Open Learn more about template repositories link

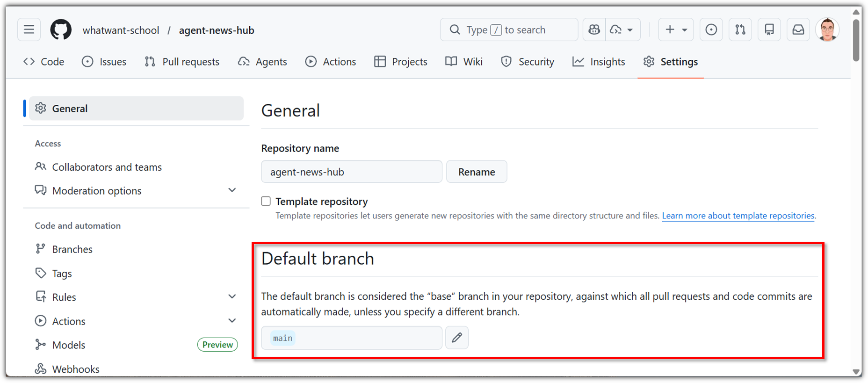[x=738, y=216]
